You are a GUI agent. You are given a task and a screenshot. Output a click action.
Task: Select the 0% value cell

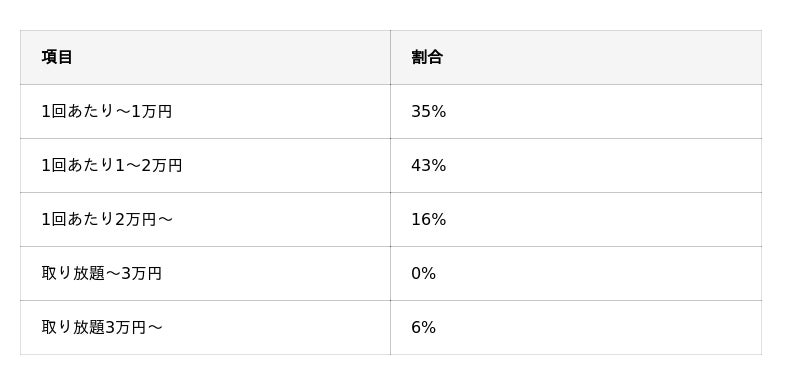(x=576, y=273)
